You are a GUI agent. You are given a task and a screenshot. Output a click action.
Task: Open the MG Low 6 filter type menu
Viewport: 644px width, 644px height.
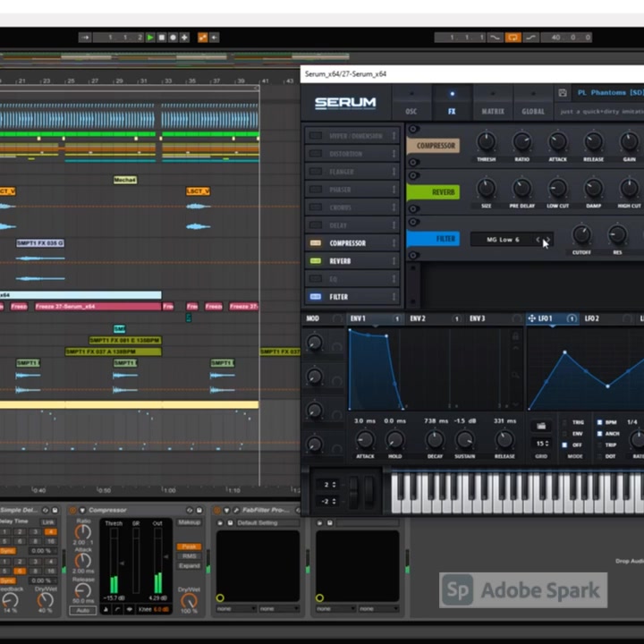pyautogui.click(x=503, y=240)
